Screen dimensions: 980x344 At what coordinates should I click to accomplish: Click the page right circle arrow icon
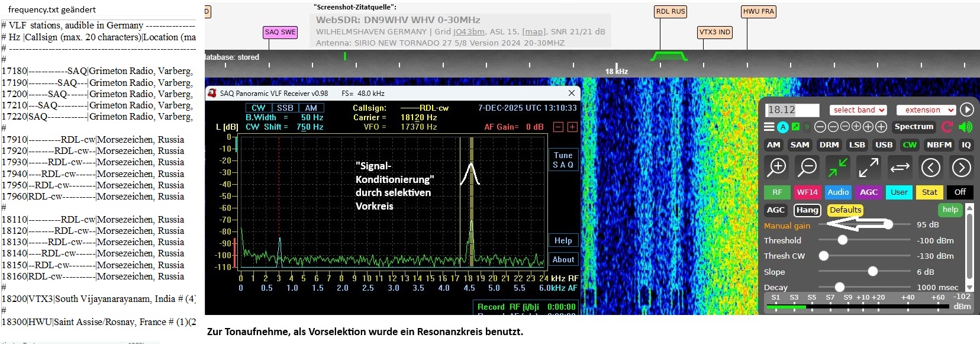tap(961, 168)
